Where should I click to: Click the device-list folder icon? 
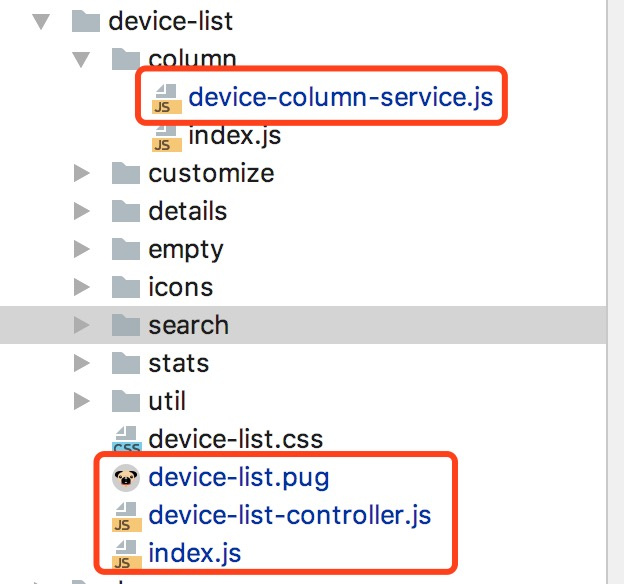86,21
